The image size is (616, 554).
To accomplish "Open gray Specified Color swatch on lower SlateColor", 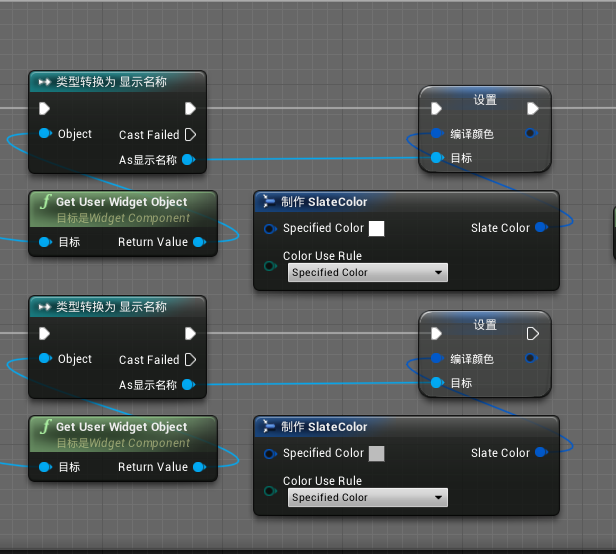I will point(376,454).
